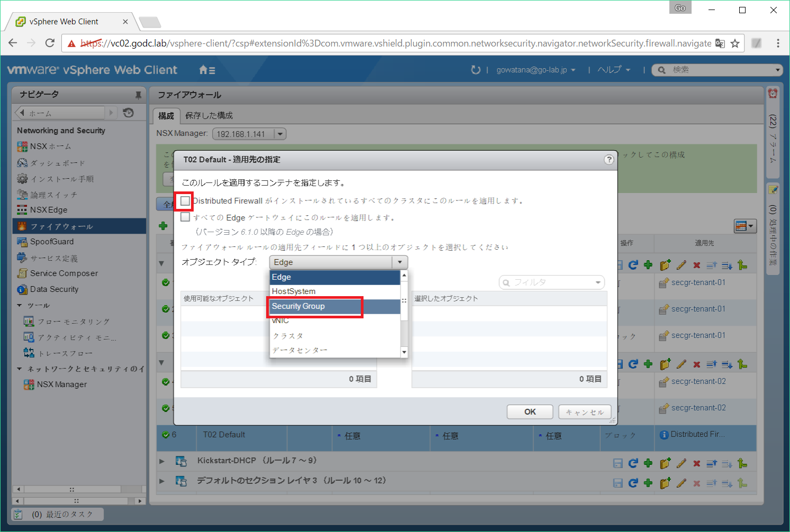
Task: Open the gowatana@go-lab.jp user menu
Action: pyautogui.click(x=535, y=70)
